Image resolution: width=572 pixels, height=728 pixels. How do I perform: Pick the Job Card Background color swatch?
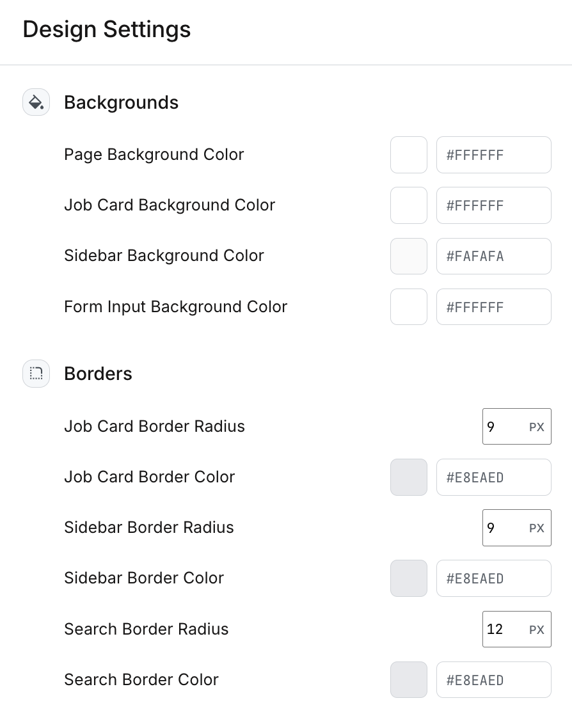(x=409, y=205)
